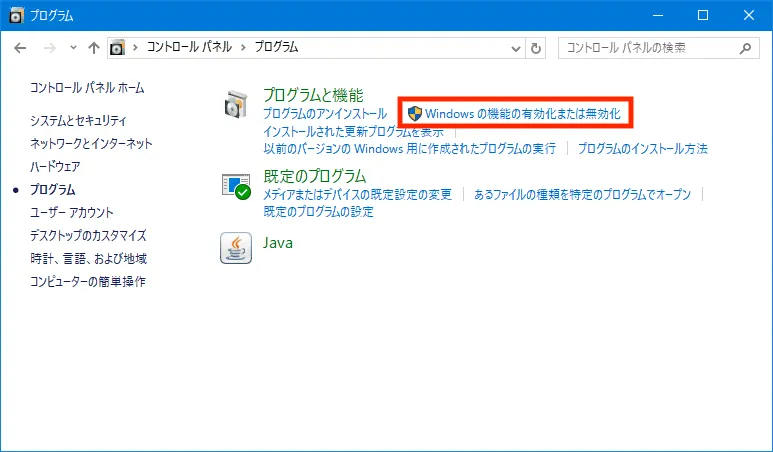
Task: Click プログラムのインストール方法 link
Action: pyautogui.click(x=642, y=148)
